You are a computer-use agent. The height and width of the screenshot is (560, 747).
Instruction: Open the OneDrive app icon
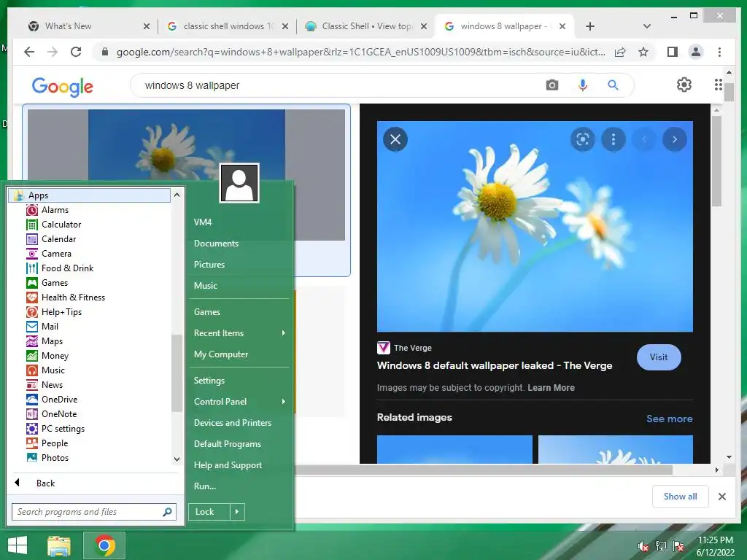tap(32, 400)
